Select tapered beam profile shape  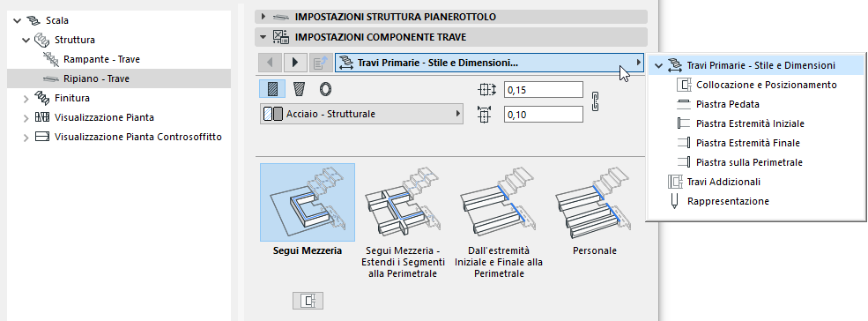[298, 89]
